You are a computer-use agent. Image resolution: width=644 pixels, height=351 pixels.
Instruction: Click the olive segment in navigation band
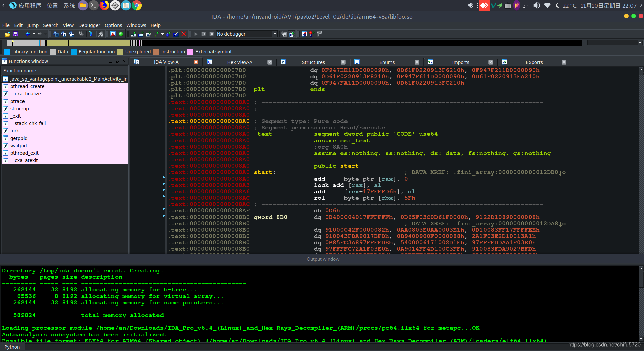tap(99, 43)
